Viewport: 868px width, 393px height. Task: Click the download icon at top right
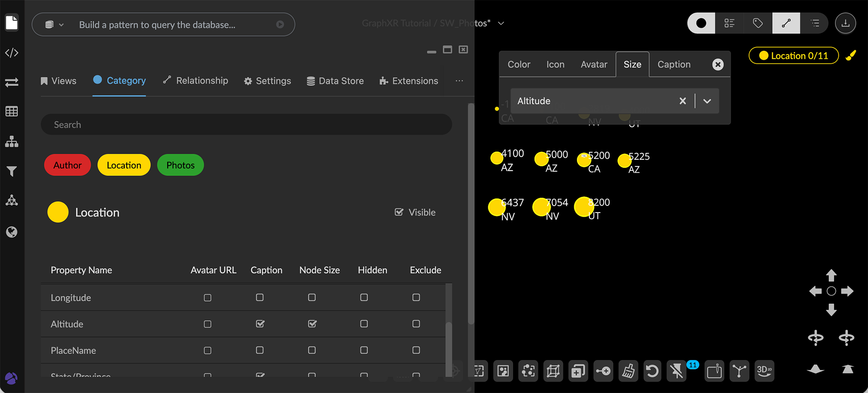(x=845, y=23)
